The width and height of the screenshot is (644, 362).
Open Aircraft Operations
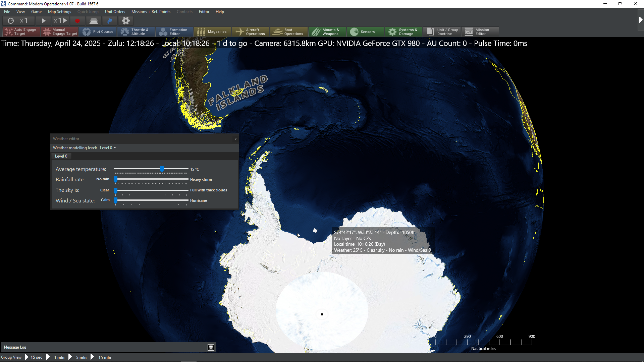coord(251,32)
